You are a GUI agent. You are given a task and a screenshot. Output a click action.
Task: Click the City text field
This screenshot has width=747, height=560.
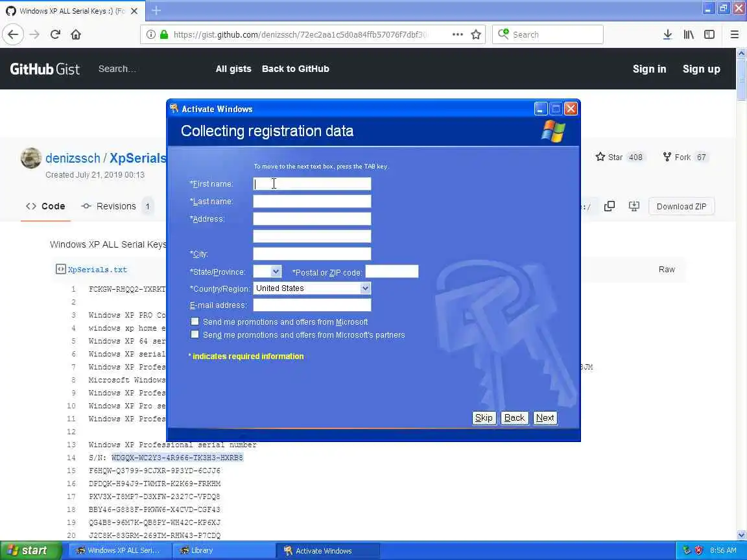coord(312,253)
